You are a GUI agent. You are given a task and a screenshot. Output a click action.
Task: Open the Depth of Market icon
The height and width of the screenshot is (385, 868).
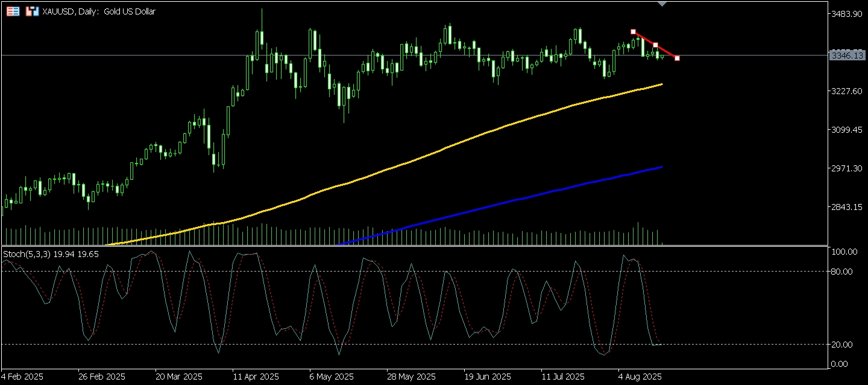pos(13,11)
